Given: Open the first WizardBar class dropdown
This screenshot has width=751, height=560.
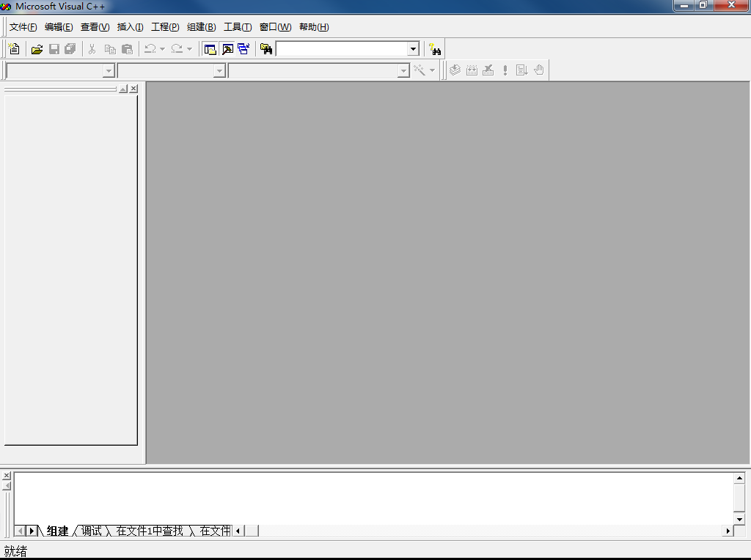Looking at the screenshot, I should (109, 71).
